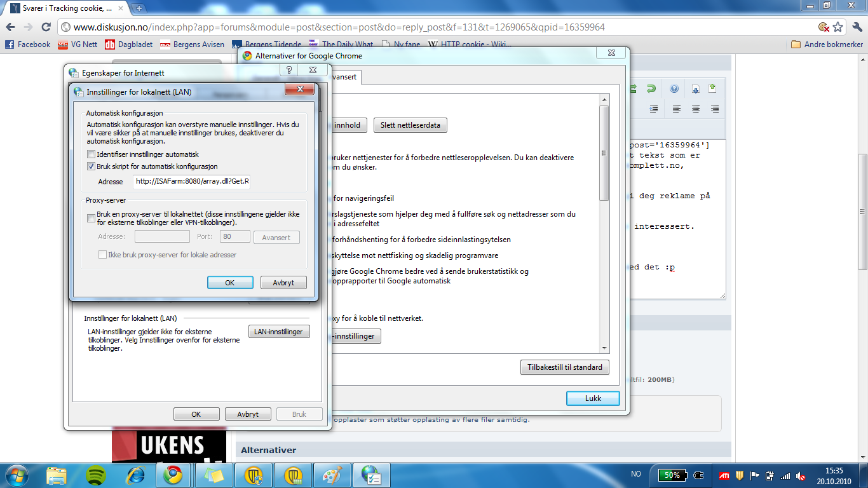Image resolution: width=868 pixels, height=488 pixels.
Task: Click the indent icon in post editor
Action: coord(653,109)
